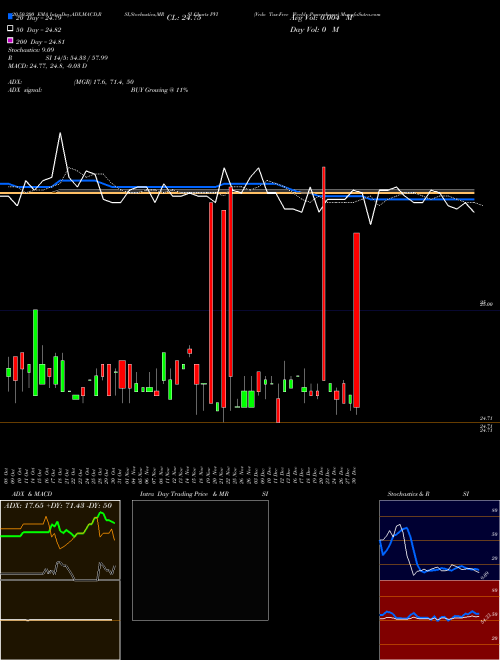Select the '50 Day = 24.82' label
500x660 pixels.
(x=39, y=30)
